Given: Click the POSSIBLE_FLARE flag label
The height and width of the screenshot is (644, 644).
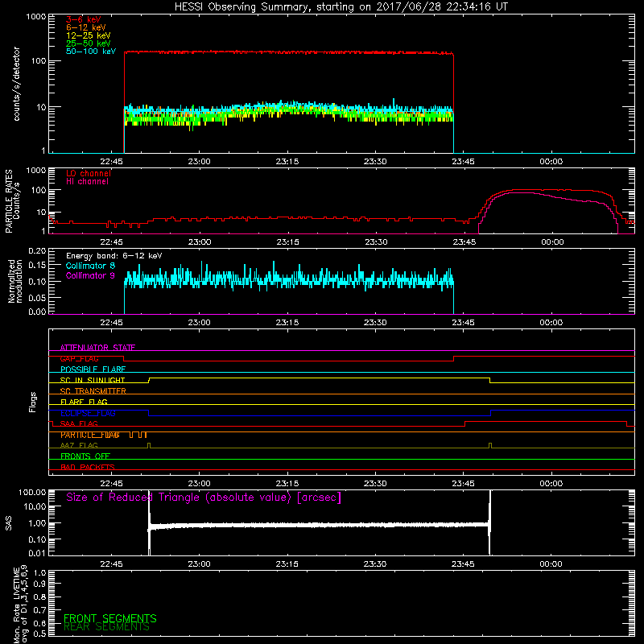Looking at the screenshot, I should [x=93, y=369].
